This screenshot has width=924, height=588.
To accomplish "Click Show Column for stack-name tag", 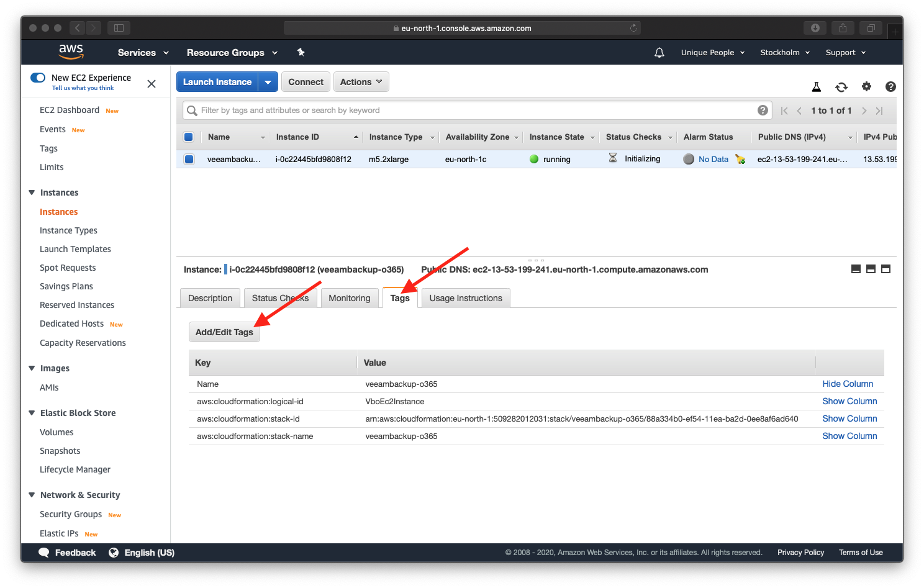I will coord(849,436).
